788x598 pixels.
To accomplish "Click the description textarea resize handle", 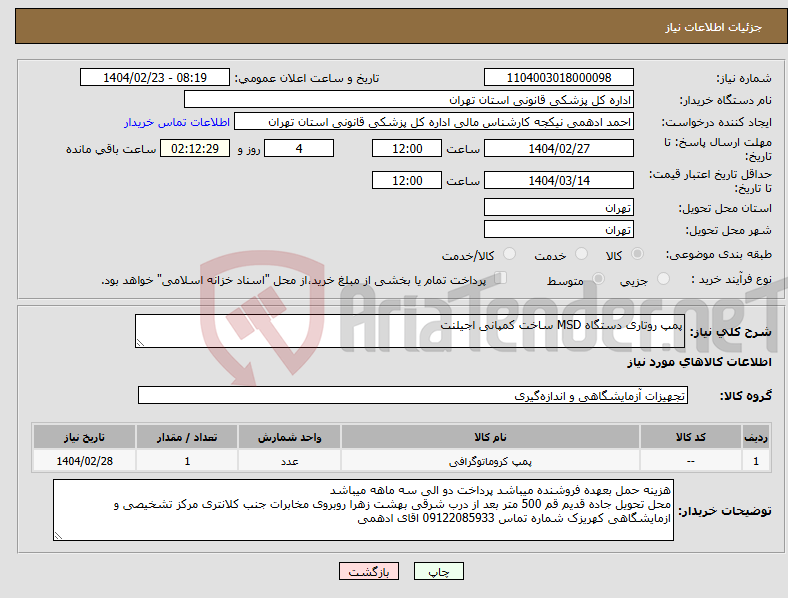I will tap(140, 343).
